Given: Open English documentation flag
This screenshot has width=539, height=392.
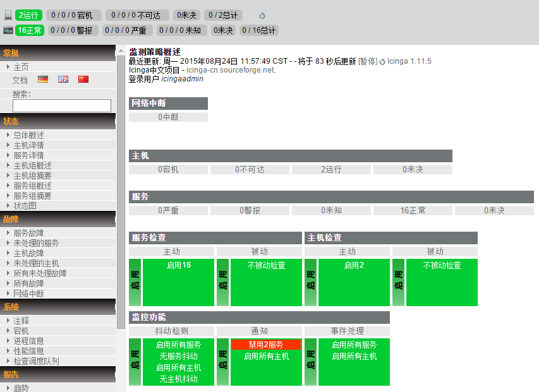Looking at the screenshot, I should 63,80.
